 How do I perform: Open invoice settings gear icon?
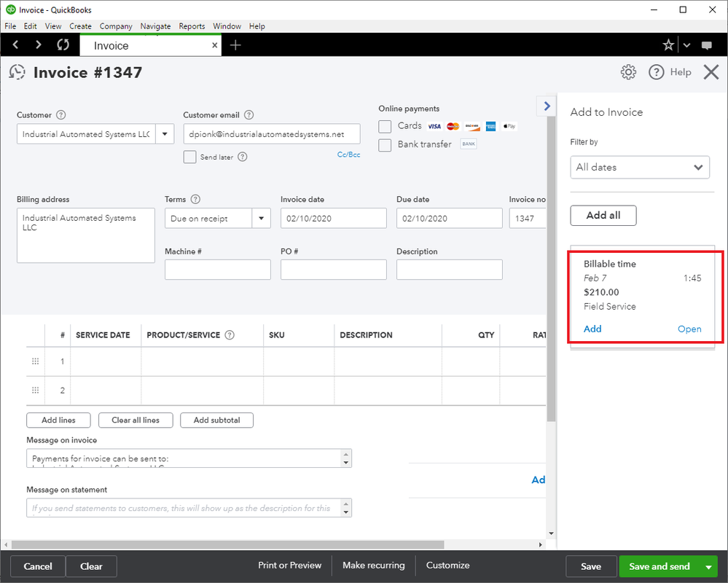coord(628,72)
